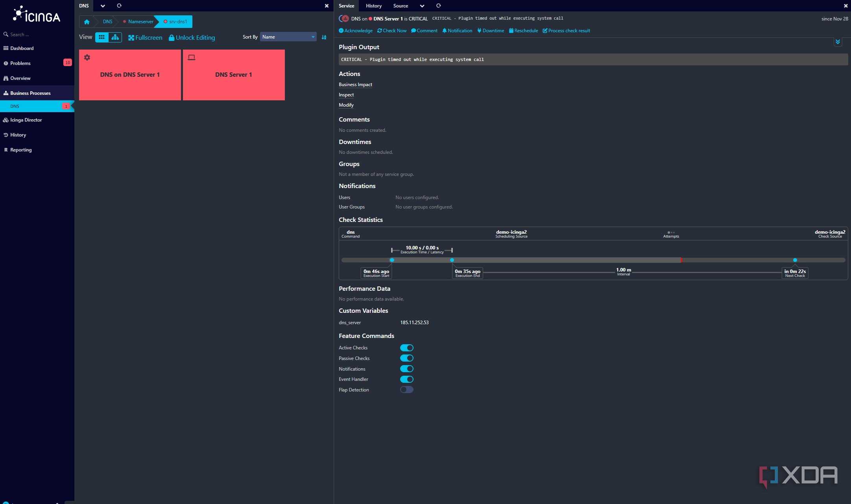
Task: Click gear icon on DNS service tile
Action: pos(87,57)
